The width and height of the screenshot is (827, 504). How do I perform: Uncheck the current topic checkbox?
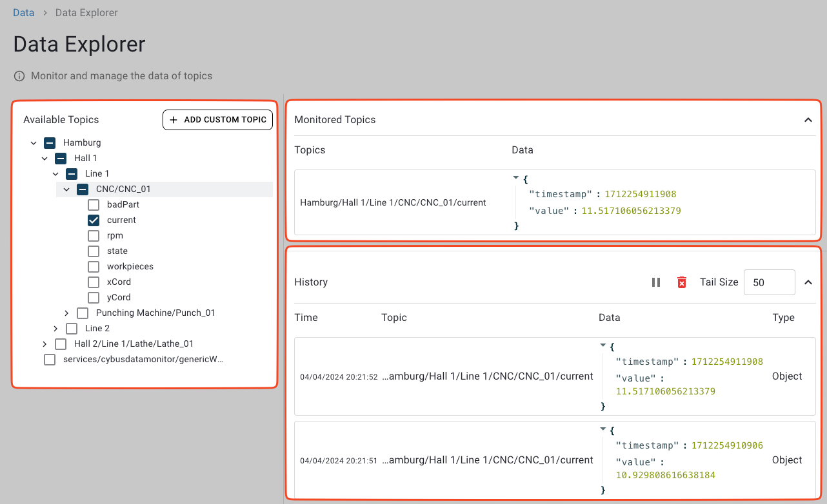pyautogui.click(x=93, y=220)
